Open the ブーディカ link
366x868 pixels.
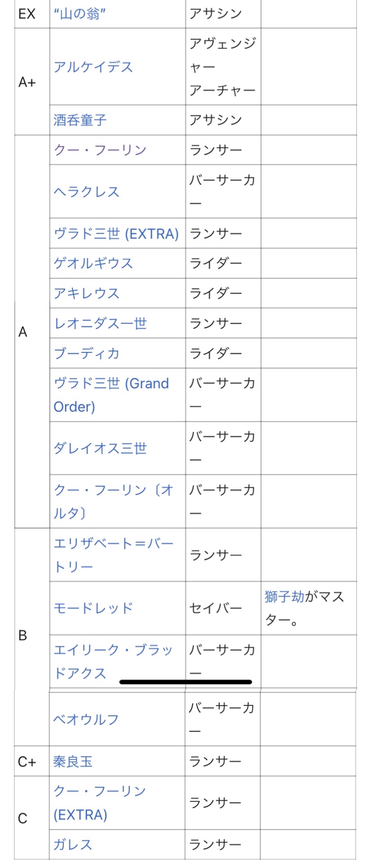(x=86, y=353)
